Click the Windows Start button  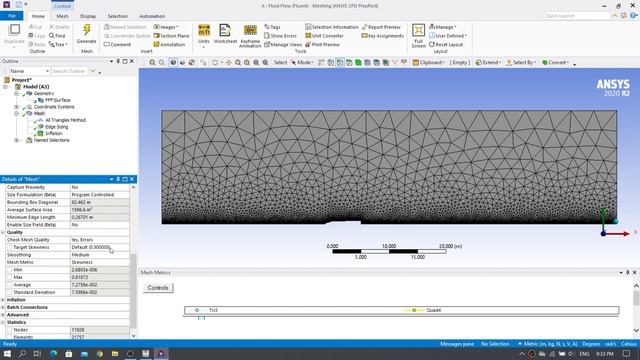pyautogui.click(x=7, y=353)
